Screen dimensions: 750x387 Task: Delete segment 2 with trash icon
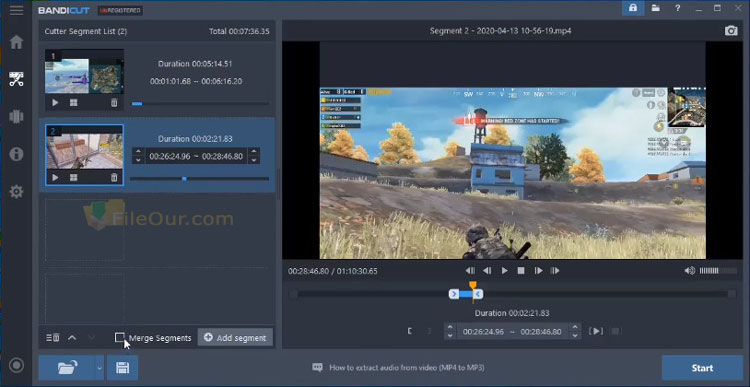(114, 177)
